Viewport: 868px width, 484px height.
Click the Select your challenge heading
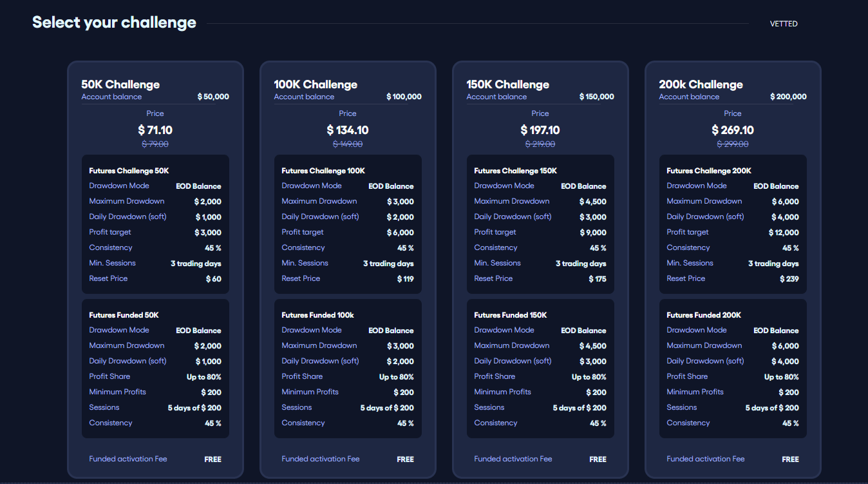tap(114, 22)
